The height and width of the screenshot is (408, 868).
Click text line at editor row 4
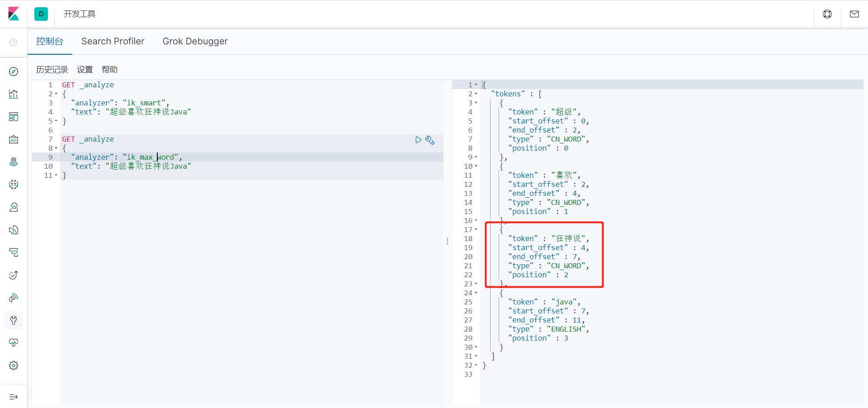[x=131, y=112]
